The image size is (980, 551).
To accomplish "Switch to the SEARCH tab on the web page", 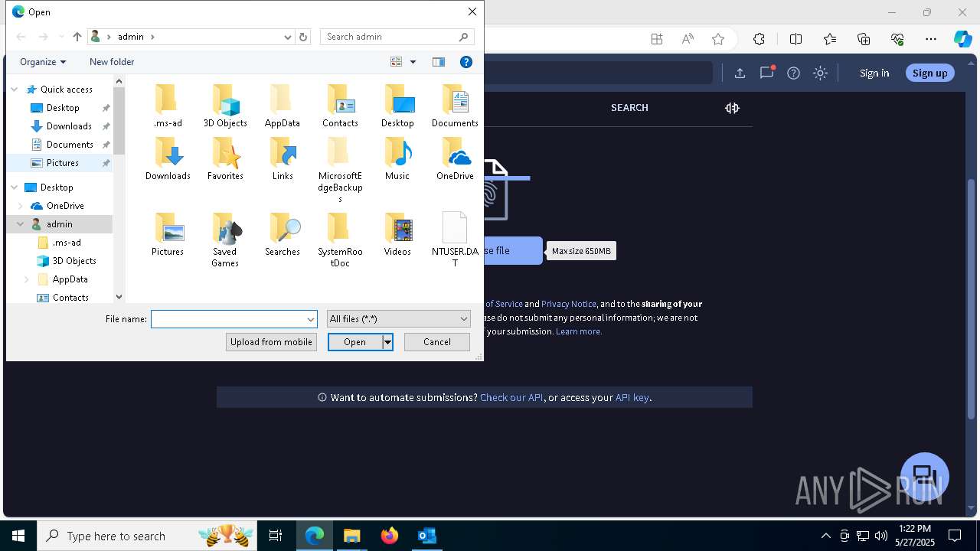I will 629,108.
